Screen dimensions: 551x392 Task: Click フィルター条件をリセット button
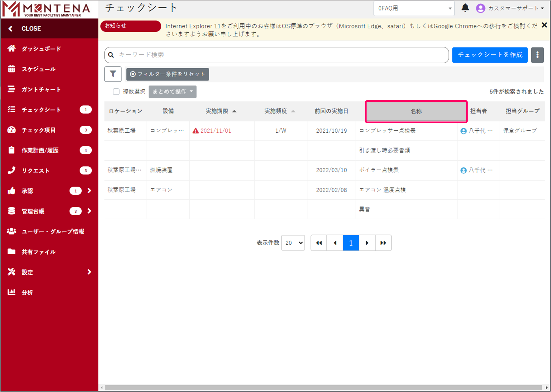[168, 74]
